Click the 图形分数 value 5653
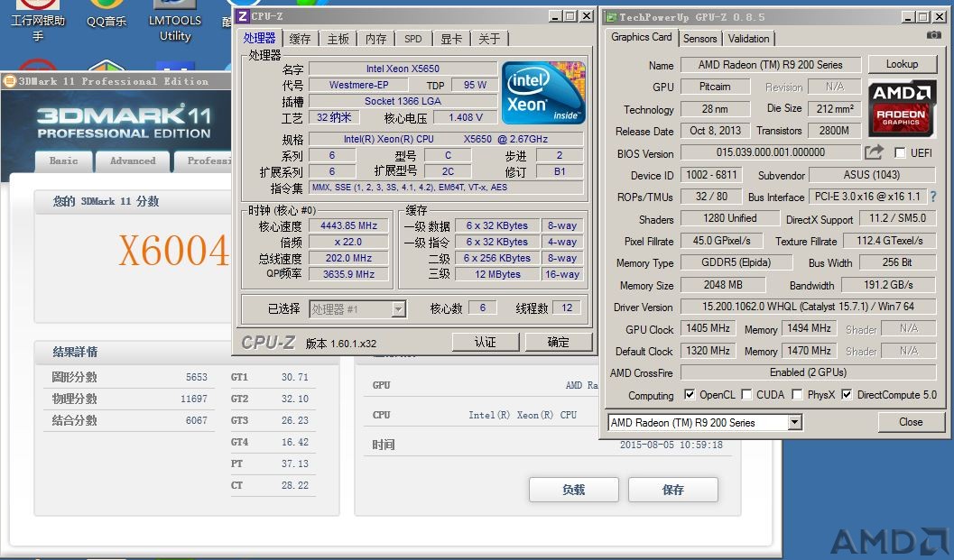Viewport: 954px width, 560px height. click(x=197, y=377)
